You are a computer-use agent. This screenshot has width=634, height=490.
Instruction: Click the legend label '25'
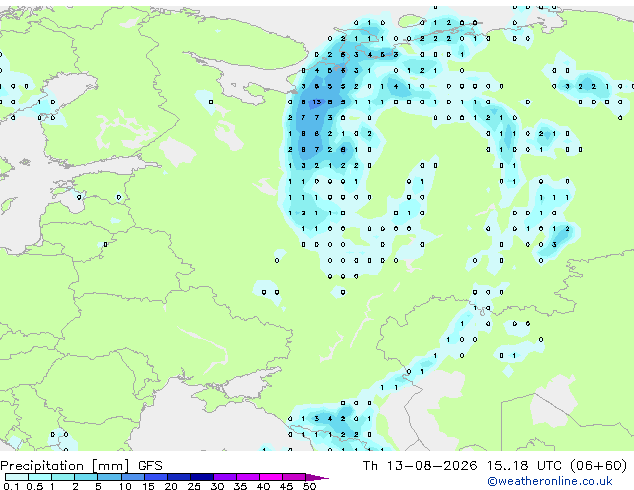coord(194,486)
